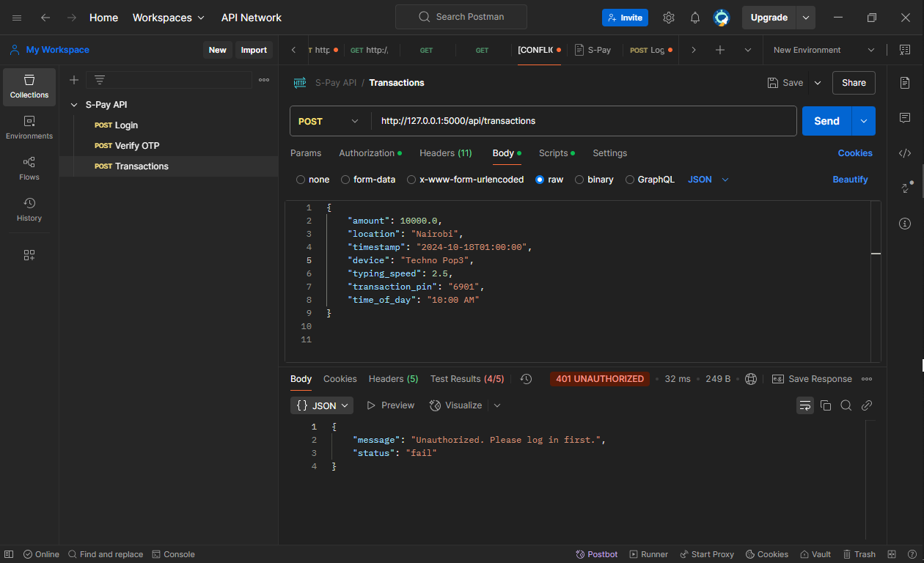This screenshot has width=924, height=563.
Task: Click the request URL field
Action: (x=584, y=121)
